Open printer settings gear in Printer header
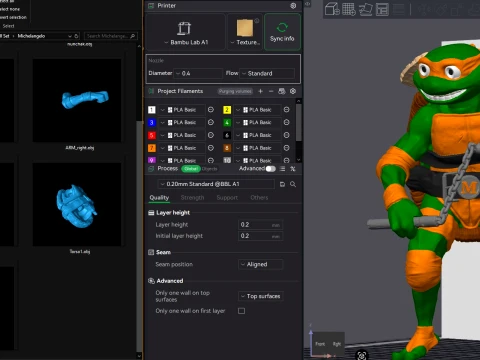Viewport: 480px width, 360px height. pos(293,6)
